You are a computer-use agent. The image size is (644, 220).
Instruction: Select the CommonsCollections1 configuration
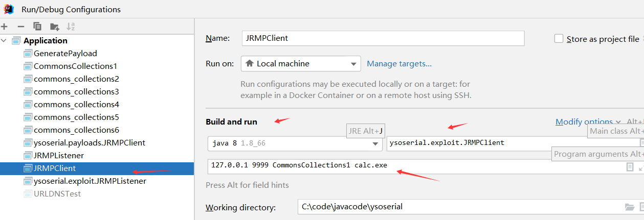[x=75, y=66]
